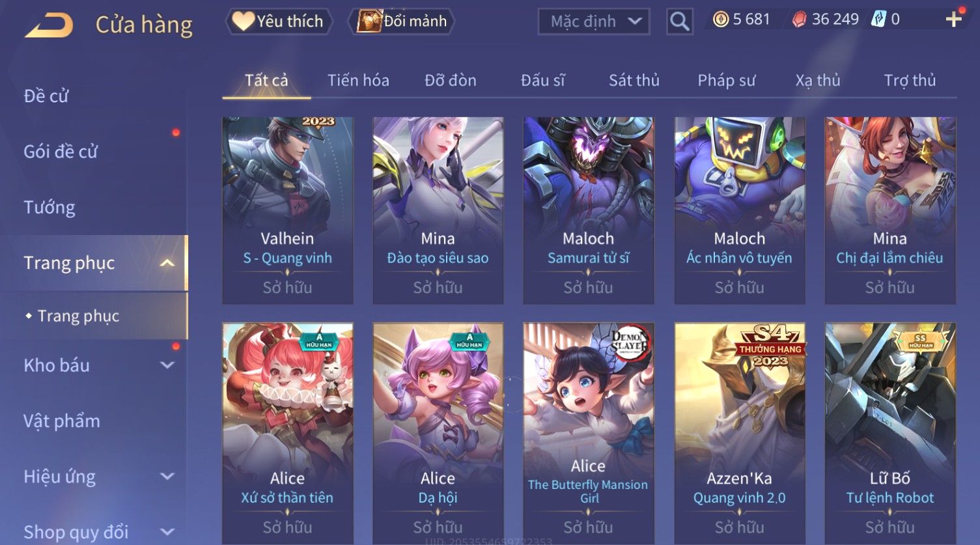The width and height of the screenshot is (980, 545).
Task: Select the Pháp sư tab
Action: pyautogui.click(x=727, y=81)
